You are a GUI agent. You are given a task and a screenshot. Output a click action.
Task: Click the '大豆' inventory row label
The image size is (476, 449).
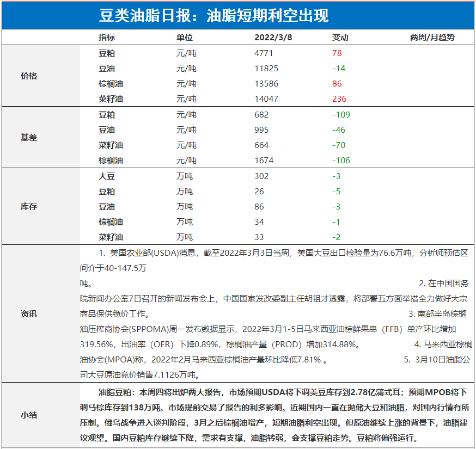click(107, 176)
